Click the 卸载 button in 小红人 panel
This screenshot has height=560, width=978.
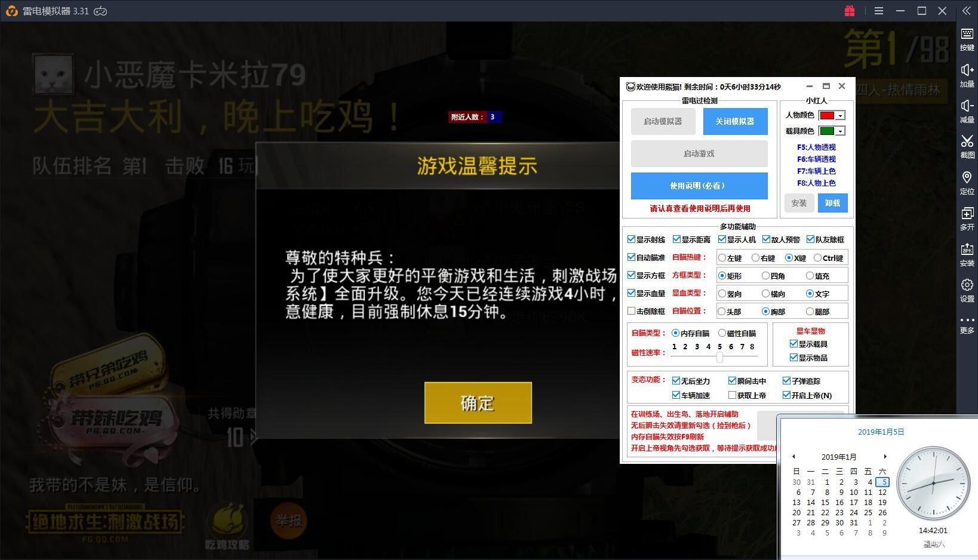point(832,203)
